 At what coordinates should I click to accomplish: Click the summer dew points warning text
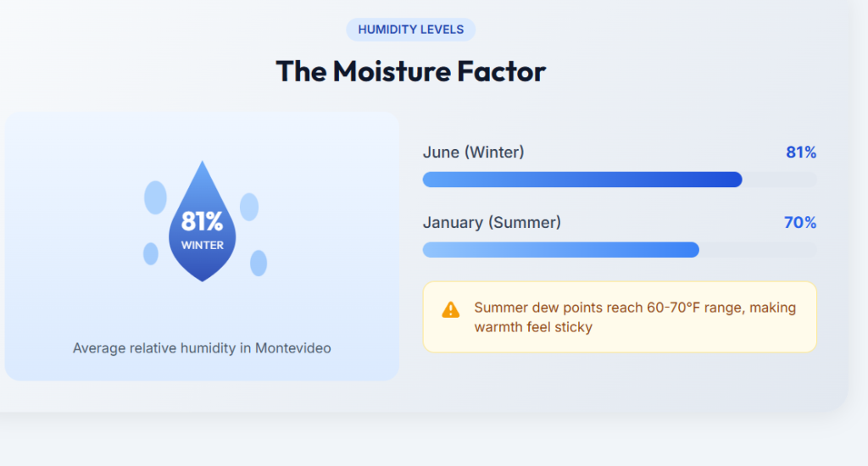click(x=635, y=317)
